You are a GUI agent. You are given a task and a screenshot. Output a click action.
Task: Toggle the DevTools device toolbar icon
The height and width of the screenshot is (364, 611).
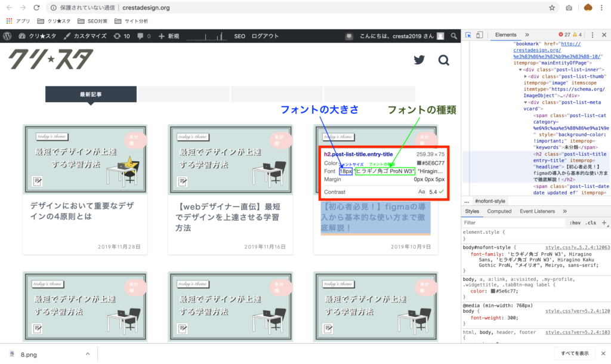(480, 35)
